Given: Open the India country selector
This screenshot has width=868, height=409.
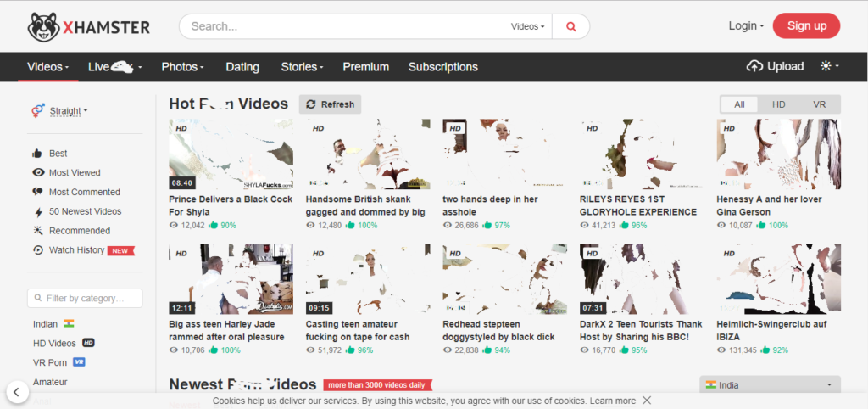Looking at the screenshot, I should pyautogui.click(x=770, y=385).
